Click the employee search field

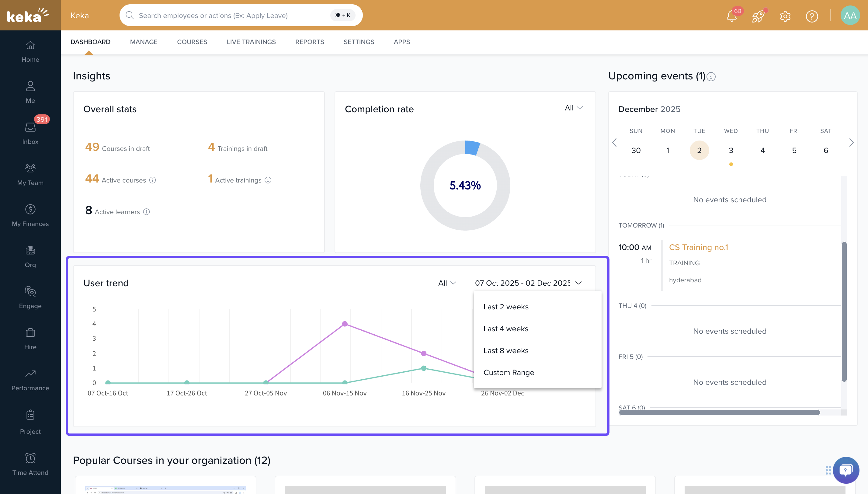pos(231,15)
